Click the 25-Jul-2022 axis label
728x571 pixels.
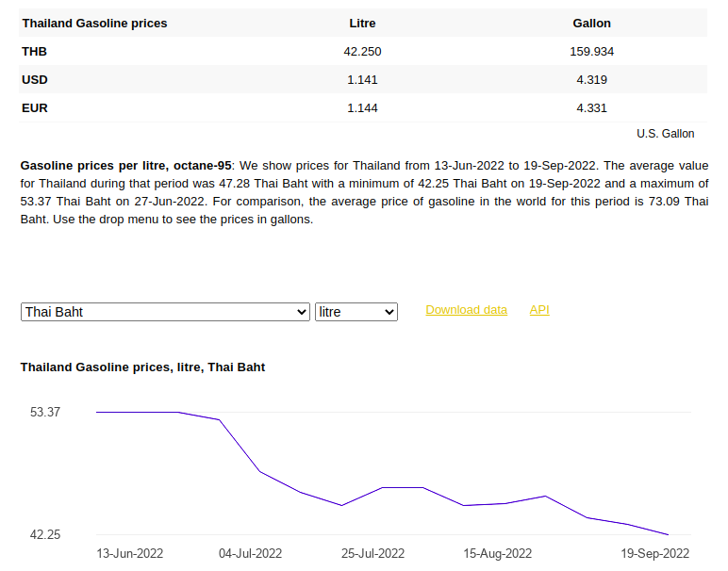pos(372,553)
